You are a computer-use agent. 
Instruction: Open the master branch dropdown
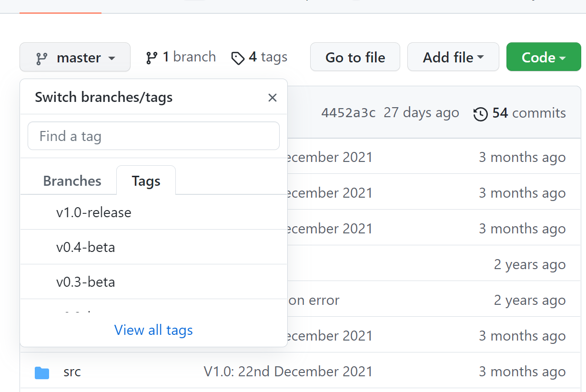pos(75,57)
